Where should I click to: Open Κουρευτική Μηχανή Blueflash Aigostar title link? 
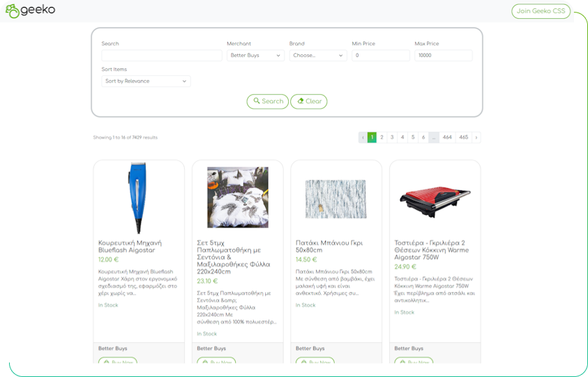pyautogui.click(x=130, y=246)
